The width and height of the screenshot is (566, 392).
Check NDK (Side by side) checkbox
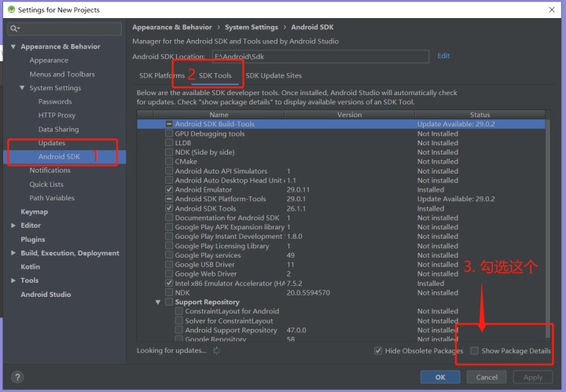pyautogui.click(x=169, y=152)
